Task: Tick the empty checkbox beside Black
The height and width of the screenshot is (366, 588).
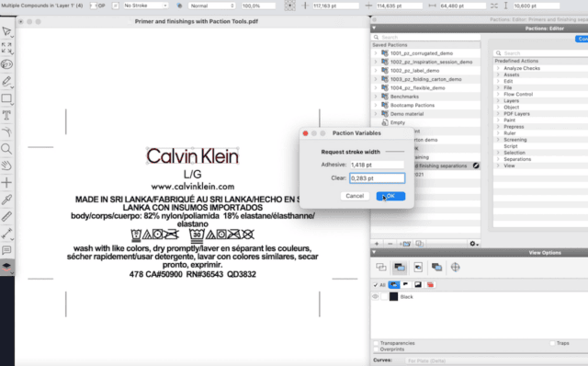Action: 384,296
